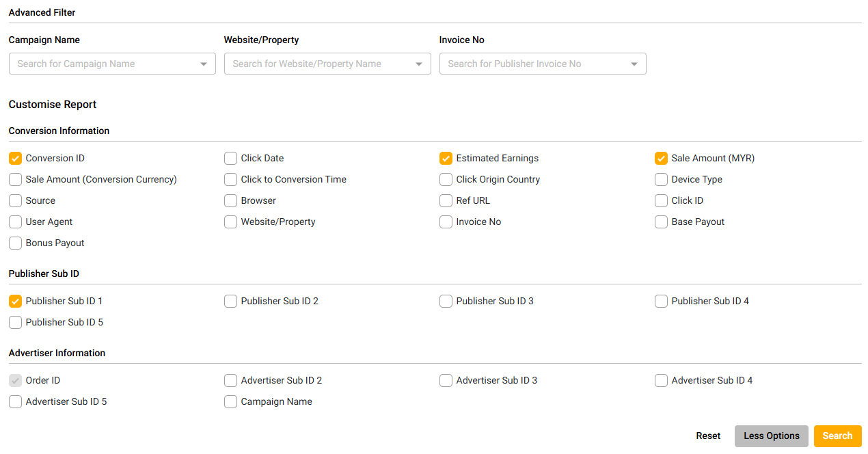868x454 pixels.
Task: Tick Advertiser Sub ID 3 checkbox
Action: pos(446,381)
